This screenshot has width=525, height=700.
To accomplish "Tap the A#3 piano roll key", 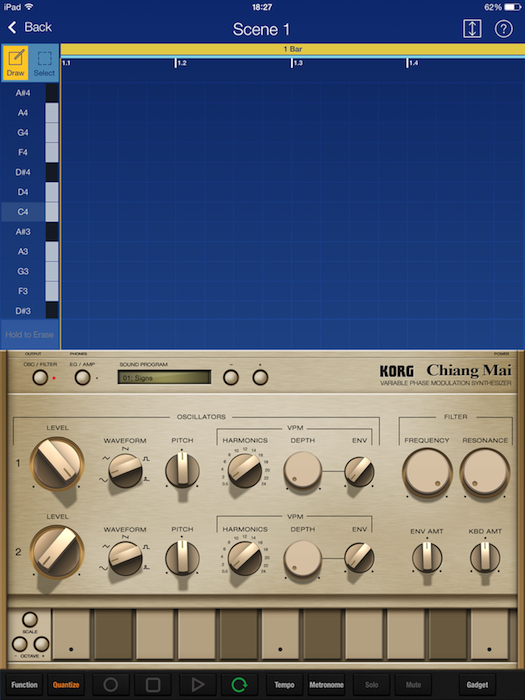I will click(29, 232).
